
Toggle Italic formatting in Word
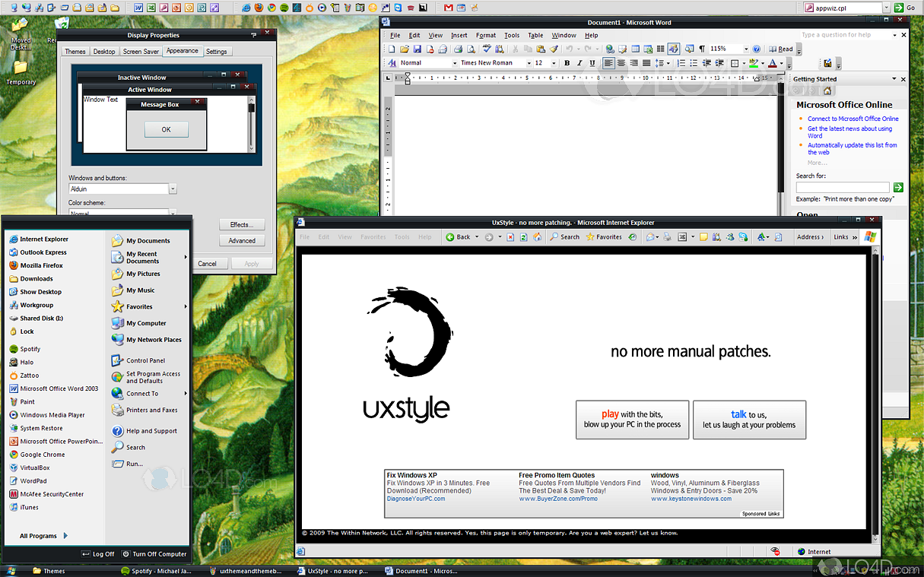coord(579,63)
